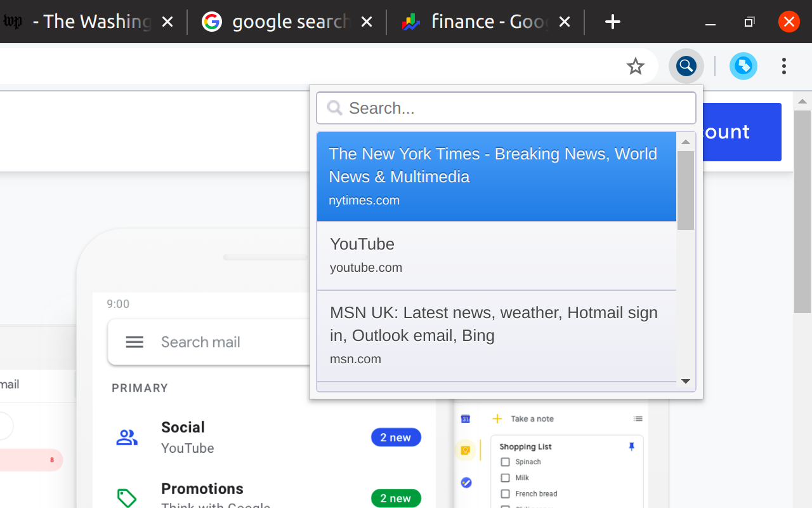Select the MSN UK result

[497, 336]
